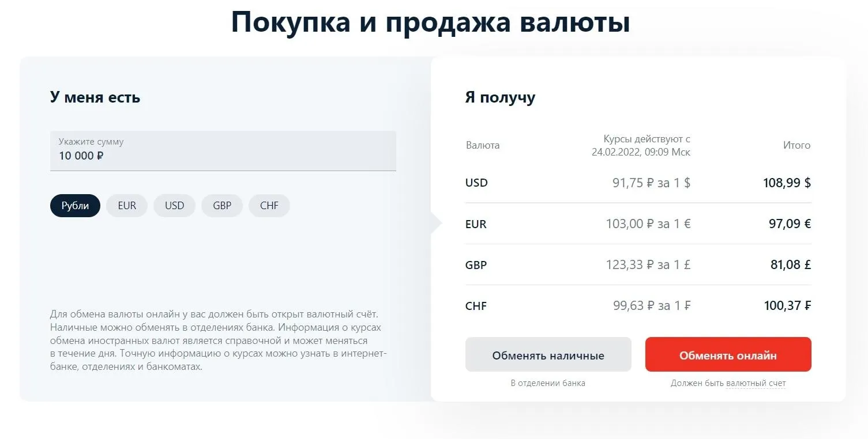Image resolution: width=868 pixels, height=439 pixels.
Task: Click the Итого column header
Action: pyautogui.click(x=796, y=145)
